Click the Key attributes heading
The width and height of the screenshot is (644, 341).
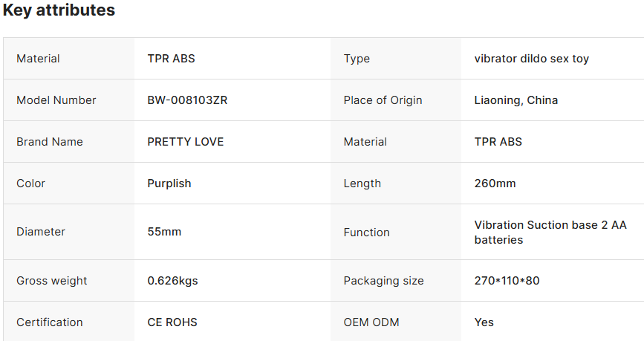pyautogui.click(x=59, y=10)
